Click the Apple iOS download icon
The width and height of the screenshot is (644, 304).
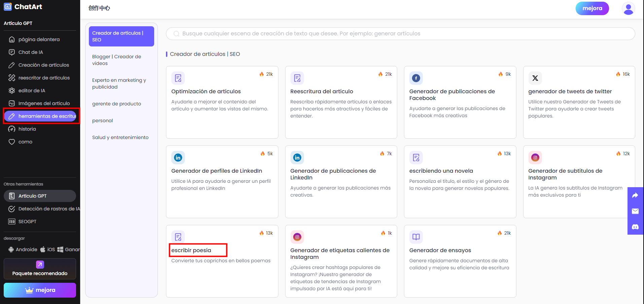click(43, 249)
